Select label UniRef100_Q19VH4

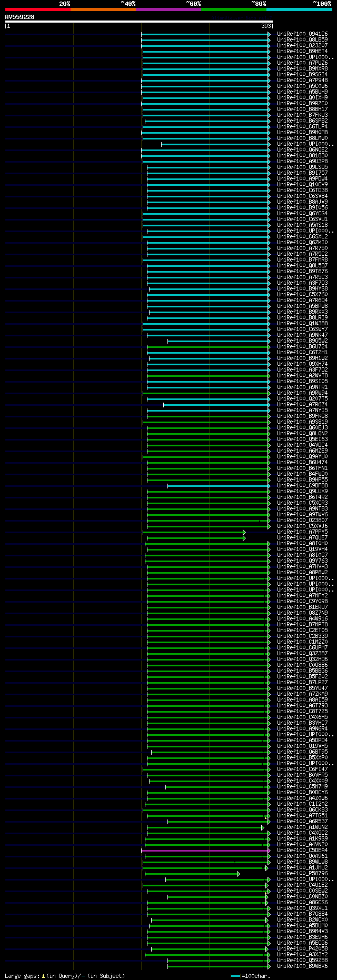pos(302,549)
